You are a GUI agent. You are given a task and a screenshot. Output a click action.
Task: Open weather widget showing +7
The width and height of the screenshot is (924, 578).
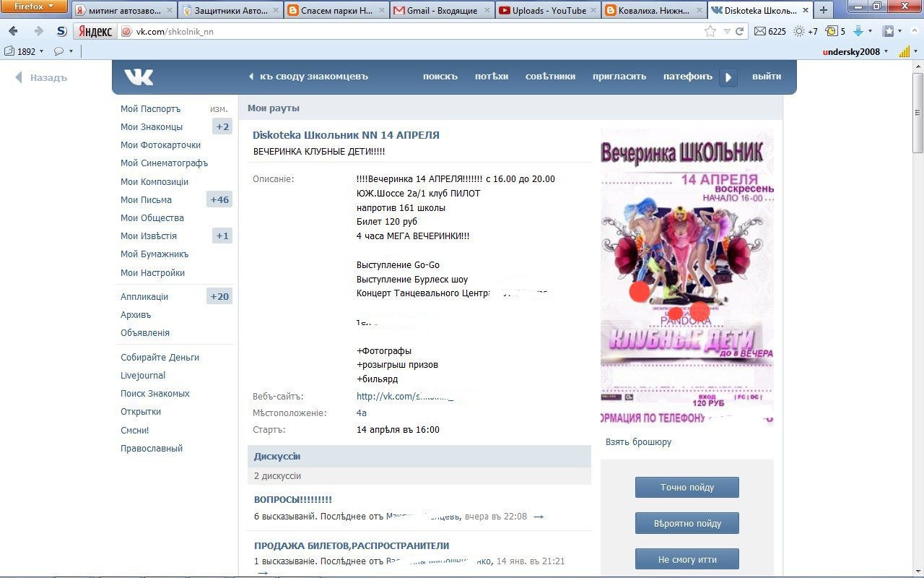806,32
